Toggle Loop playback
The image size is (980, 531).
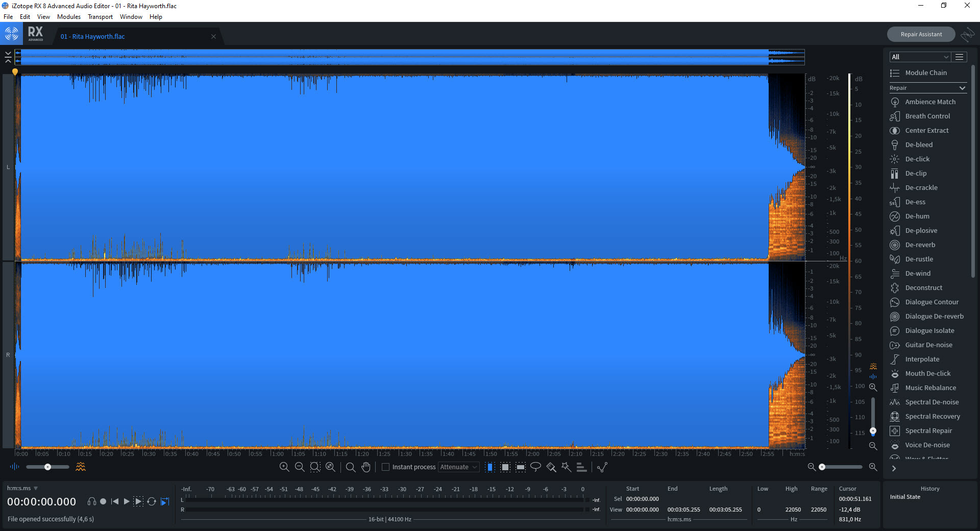pyautogui.click(x=152, y=501)
